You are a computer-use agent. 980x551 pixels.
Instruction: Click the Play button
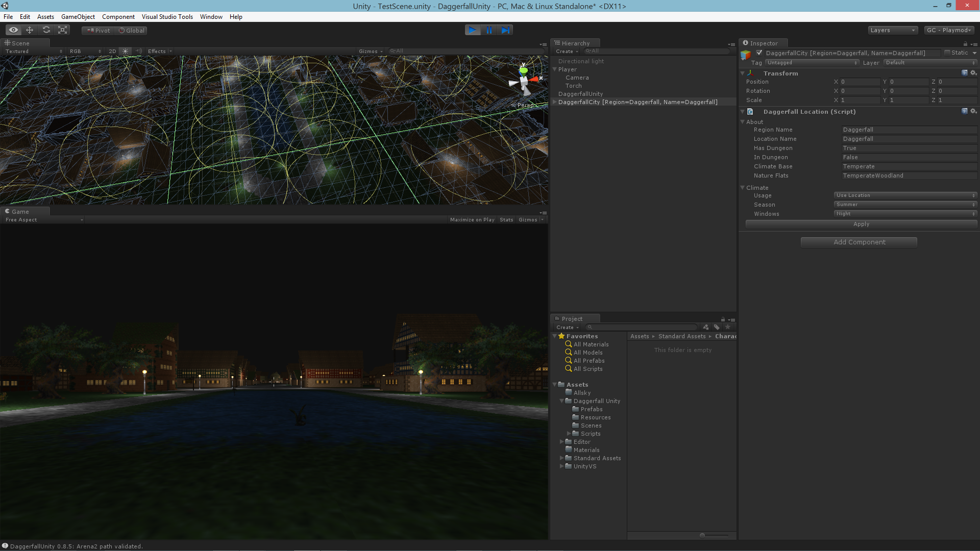click(473, 30)
